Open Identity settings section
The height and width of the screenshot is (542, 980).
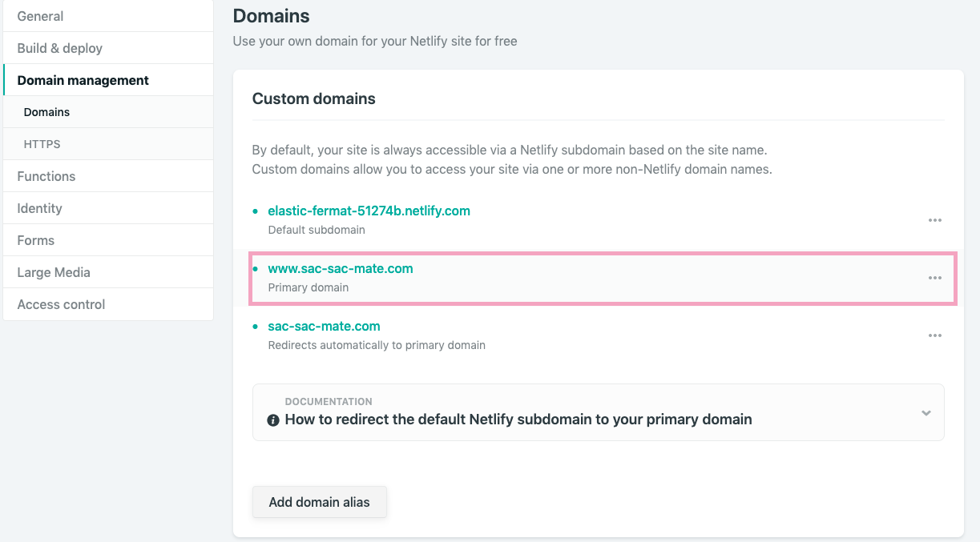click(39, 208)
